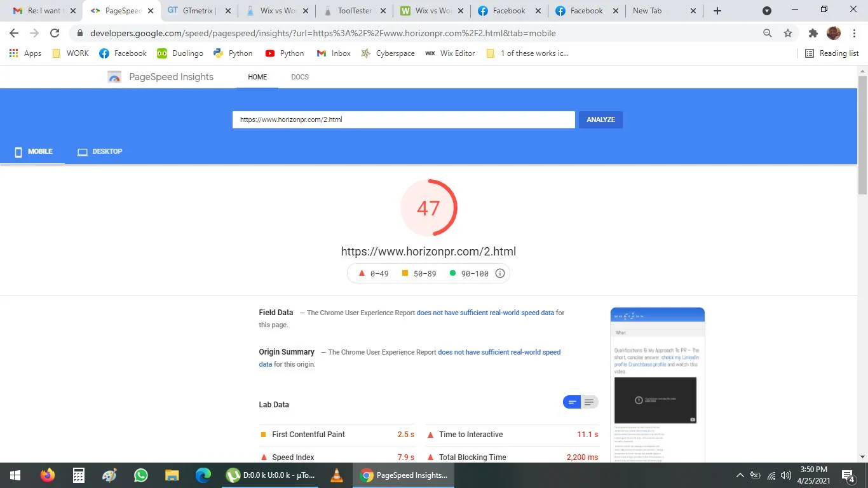Open the Python bookmark with YouTube icon
Screen dimensions: 868x488
click(x=285, y=53)
